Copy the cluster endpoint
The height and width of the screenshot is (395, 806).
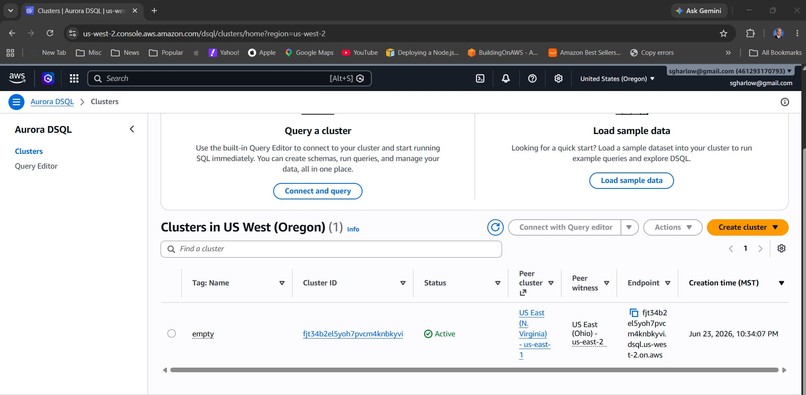pyautogui.click(x=633, y=313)
